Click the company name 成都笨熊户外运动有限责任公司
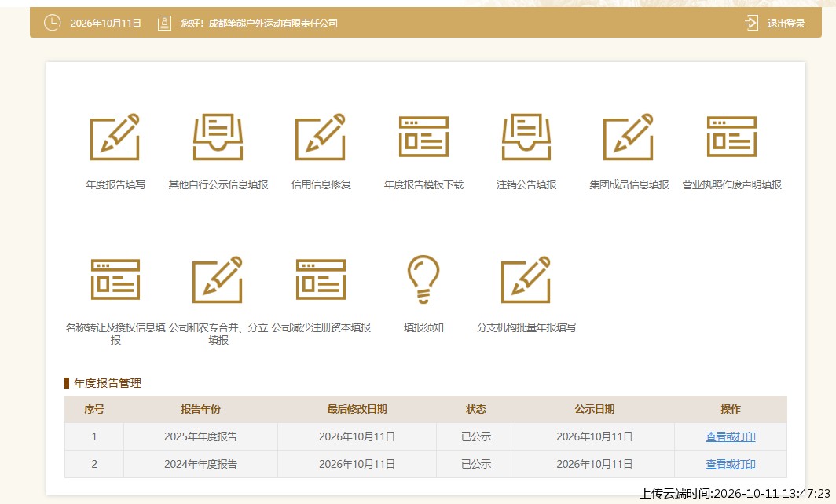Screen dimensions: 836x504 point(273,23)
